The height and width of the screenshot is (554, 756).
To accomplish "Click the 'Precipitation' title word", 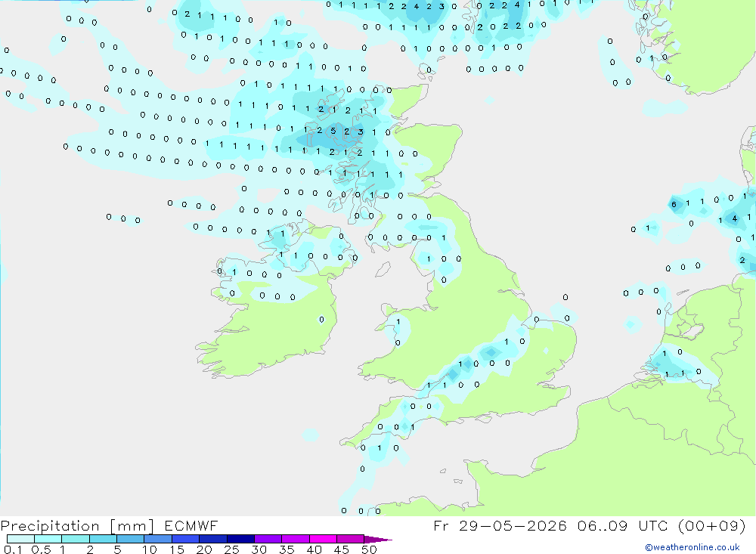I will coord(50,526).
